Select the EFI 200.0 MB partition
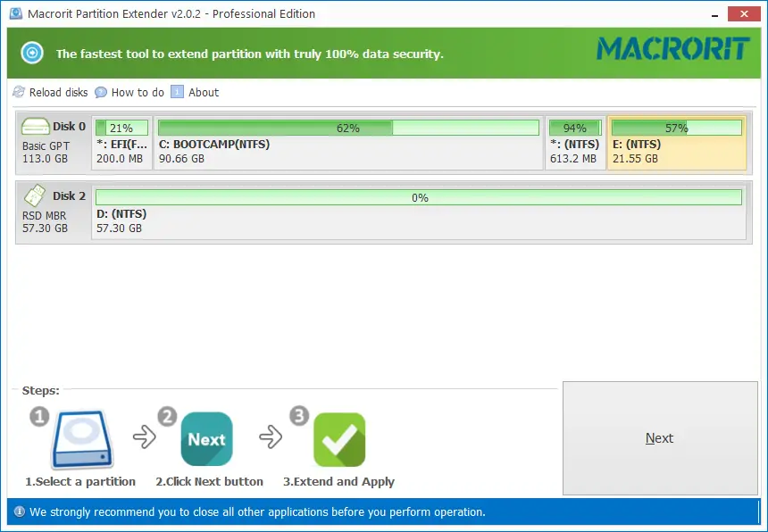Viewport: 768px width, 532px height. click(x=122, y=143)
